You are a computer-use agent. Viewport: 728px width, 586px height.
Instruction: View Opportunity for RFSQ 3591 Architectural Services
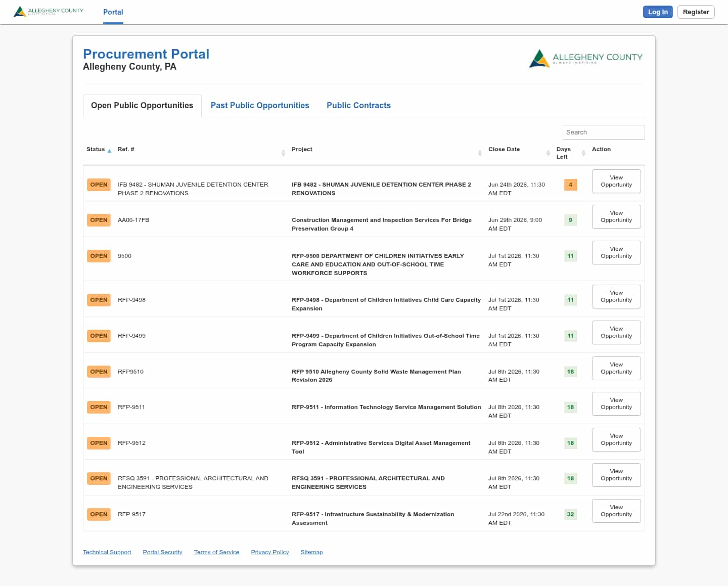616,475
